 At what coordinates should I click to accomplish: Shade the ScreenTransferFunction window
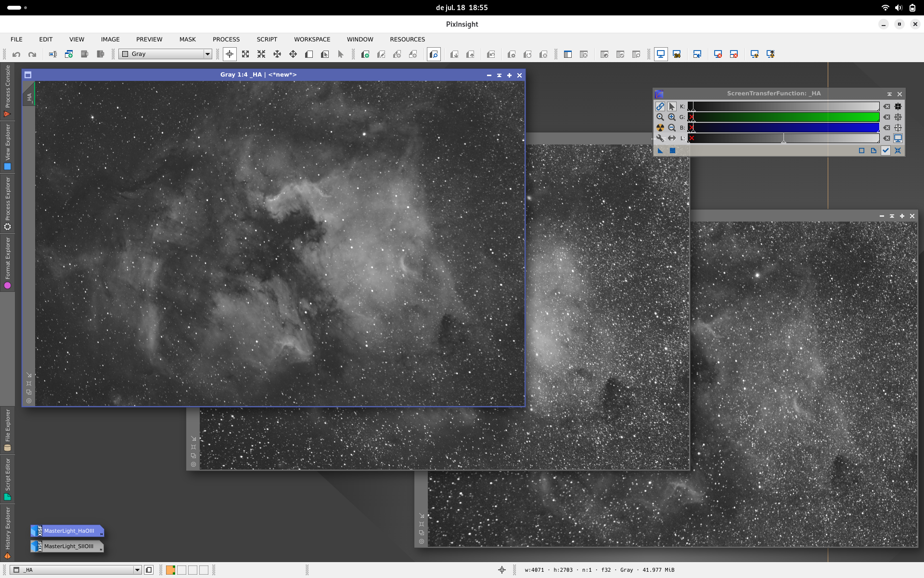pyautogui.click(x=889, y=94)
